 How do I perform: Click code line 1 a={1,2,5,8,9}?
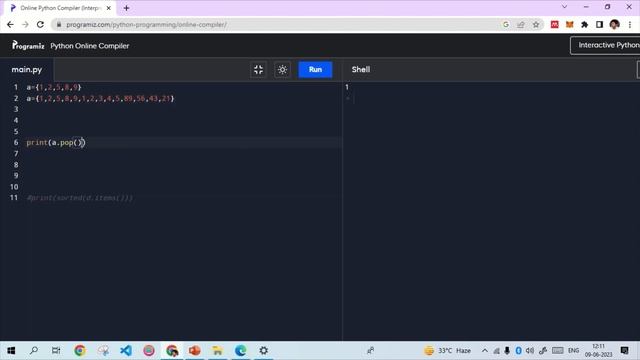pos(54,87)
